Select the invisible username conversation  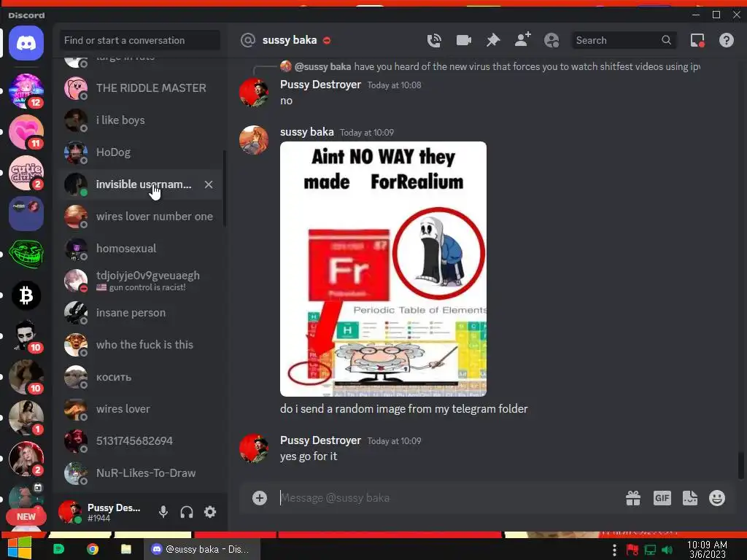tap(141, 184)
